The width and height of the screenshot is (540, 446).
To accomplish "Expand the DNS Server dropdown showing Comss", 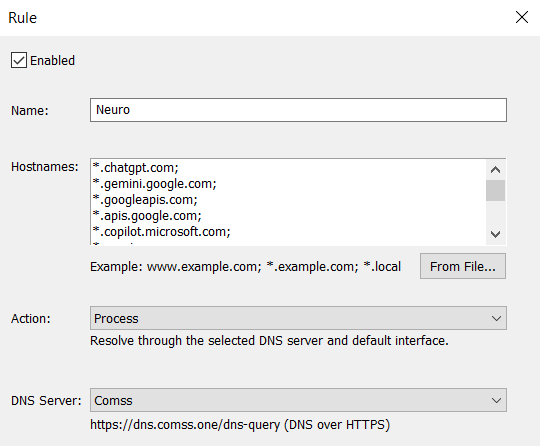I will (x=298, y=400).
